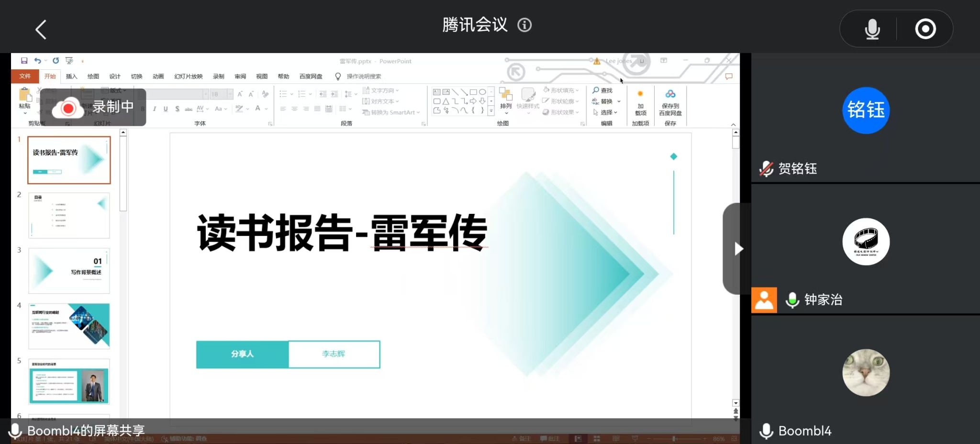Screen dimensions: 980x444
Task: Click the comments icon at ribbon right
Action: click(x=728, y=77)
